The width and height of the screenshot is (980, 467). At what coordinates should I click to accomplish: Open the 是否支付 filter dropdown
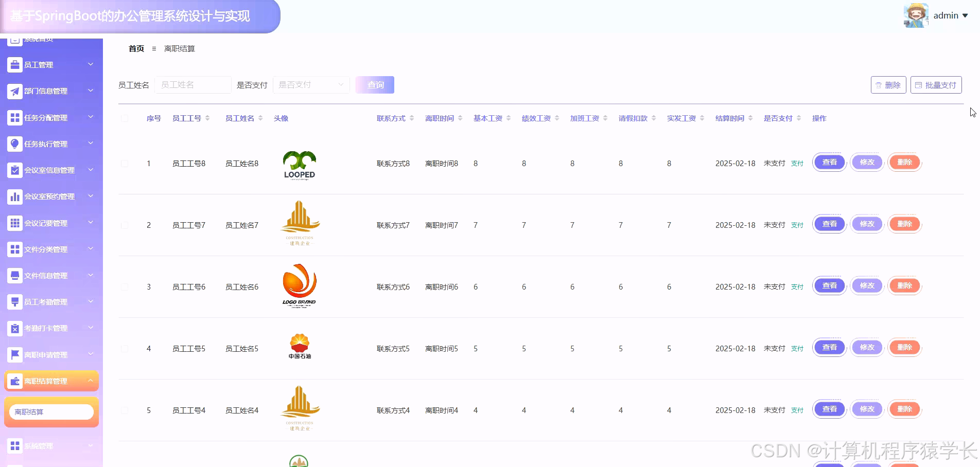click(x=311, y=84)
